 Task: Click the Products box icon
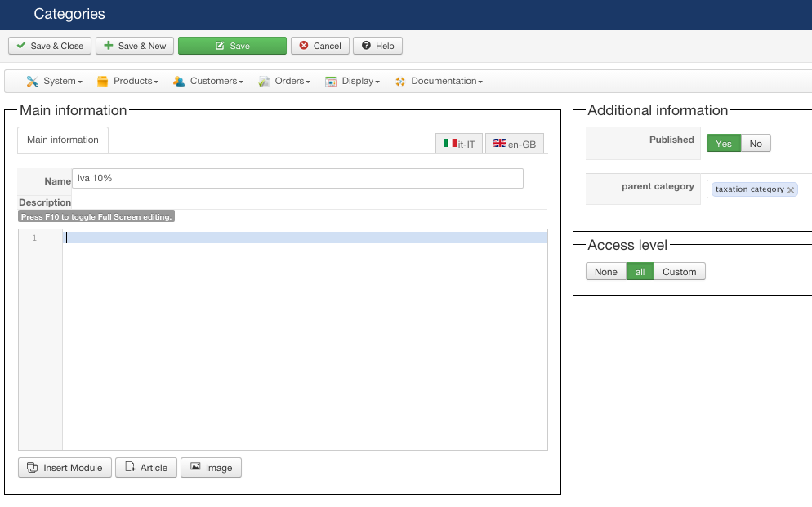tap(103, 81)
